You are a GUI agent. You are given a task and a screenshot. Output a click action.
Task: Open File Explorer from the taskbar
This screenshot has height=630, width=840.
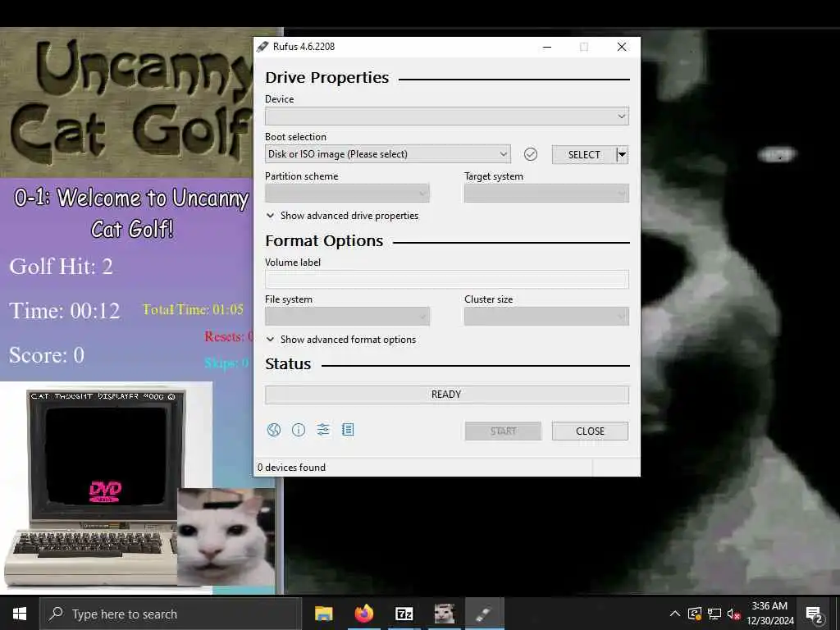323,614
